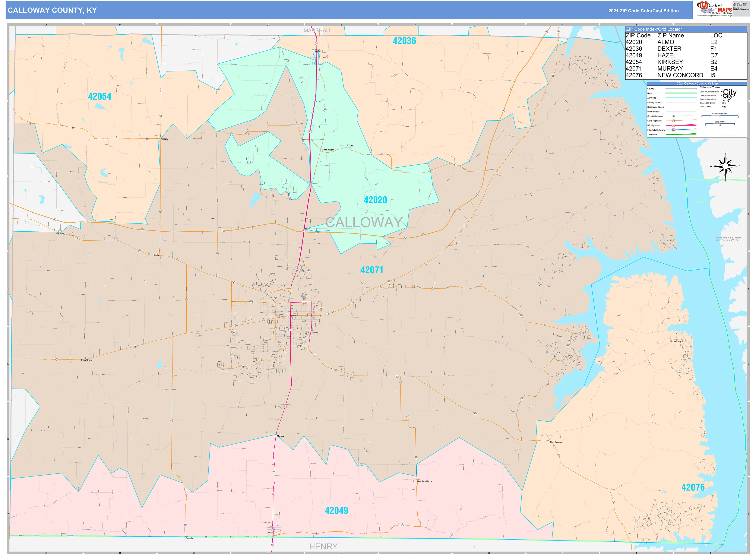Click the Dexter town label on the map
The width and height of the screenshot is (756, 555).
(x=317, y=51)
